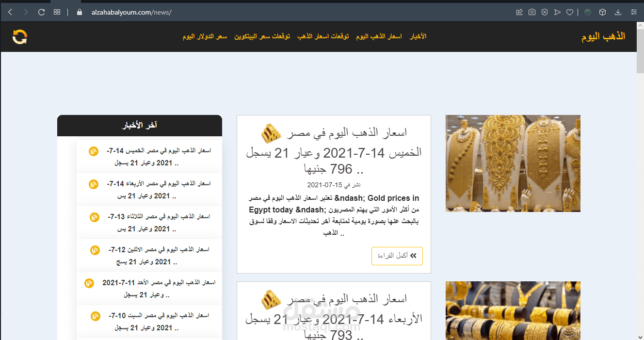Take a snapshot with the camera icon
Image resolution: width=644 pixels, height=340 pixels.
pyautogui.click(x=532, y=12)
